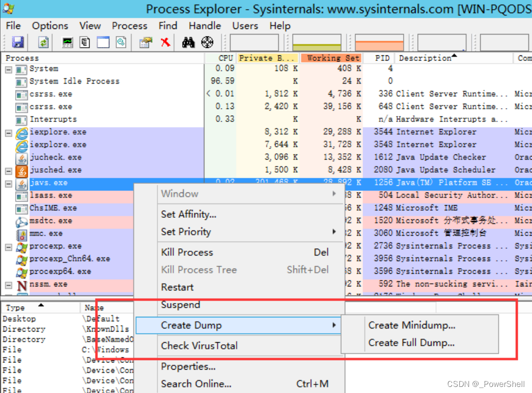Viewport: 532px width, 393px height.
Task: Select the lsass.exe process row
Action: coord(51,195)
